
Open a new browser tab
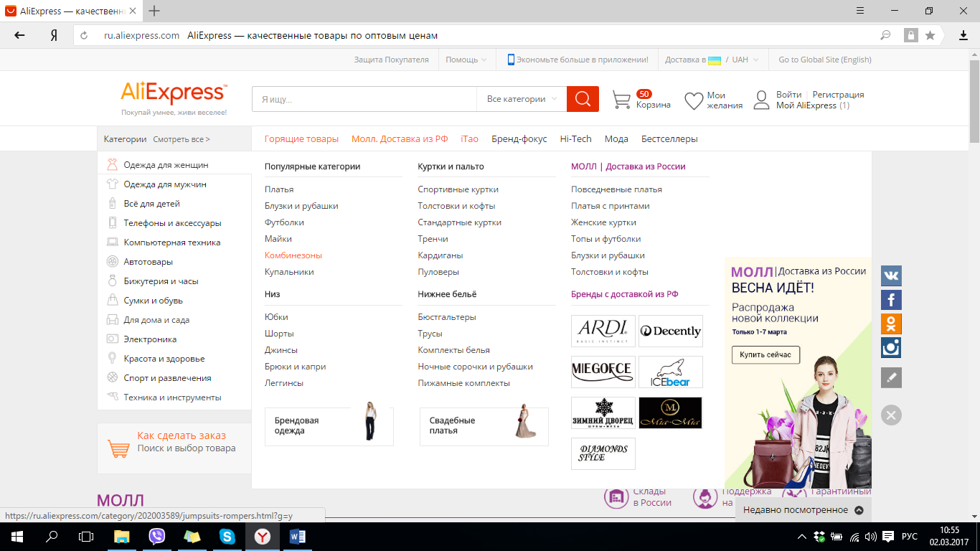pos(154,11)
